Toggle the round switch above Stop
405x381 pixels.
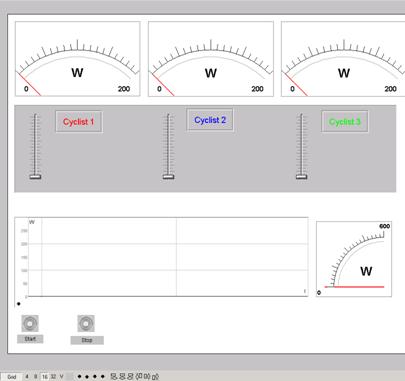86,324
